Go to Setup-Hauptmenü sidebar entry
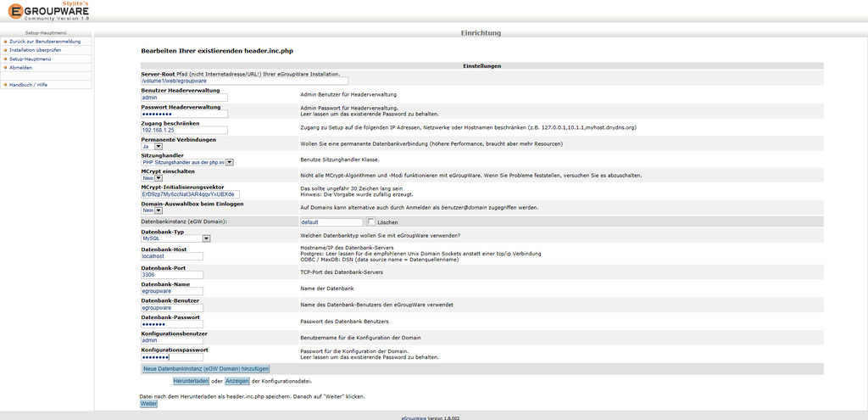Viewport: 868px width, 420px height. click(30, 59)
